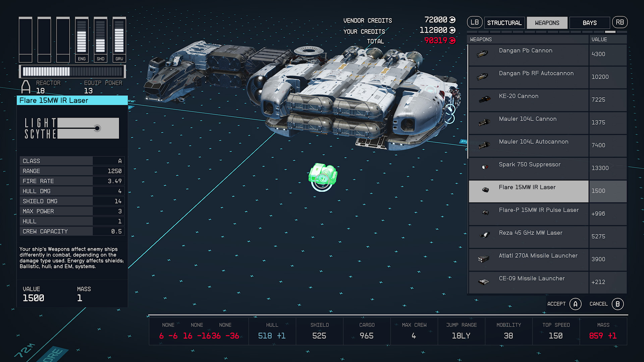Confirm with the A accept button

point(576,304)
